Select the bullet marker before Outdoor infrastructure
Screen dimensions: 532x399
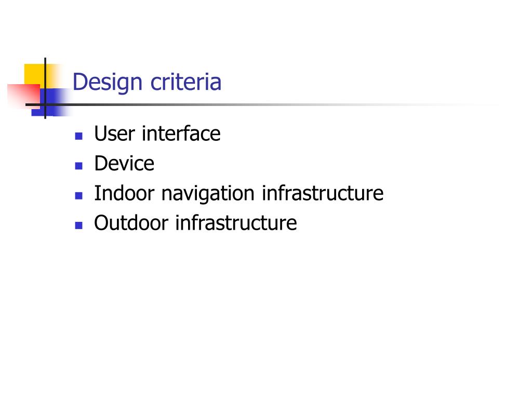pyautogui.click(x=79, y=225)
